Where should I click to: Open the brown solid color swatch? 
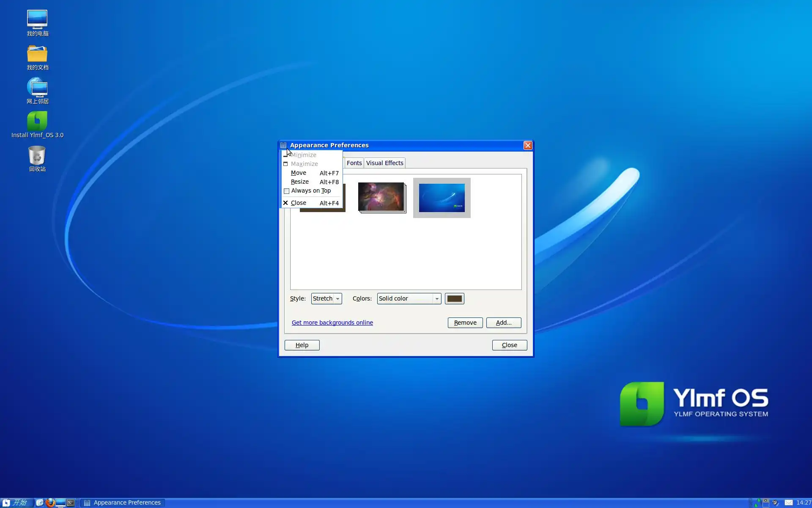454,298
